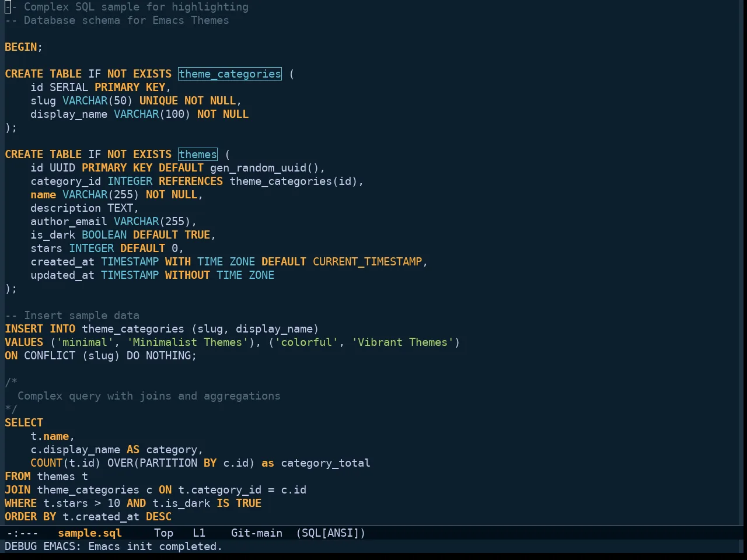Click the 'colorful' string literal

pyautogui.click(x=306, y=342)
